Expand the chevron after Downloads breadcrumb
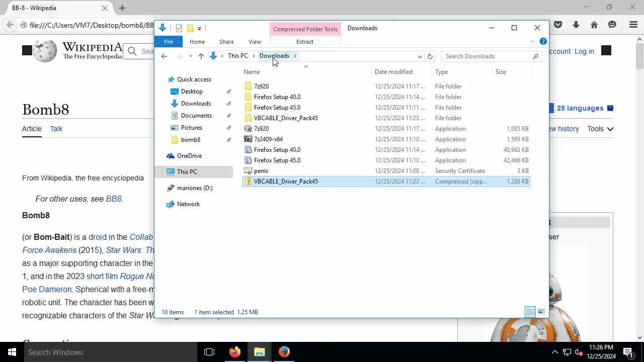 pos(295,56)
